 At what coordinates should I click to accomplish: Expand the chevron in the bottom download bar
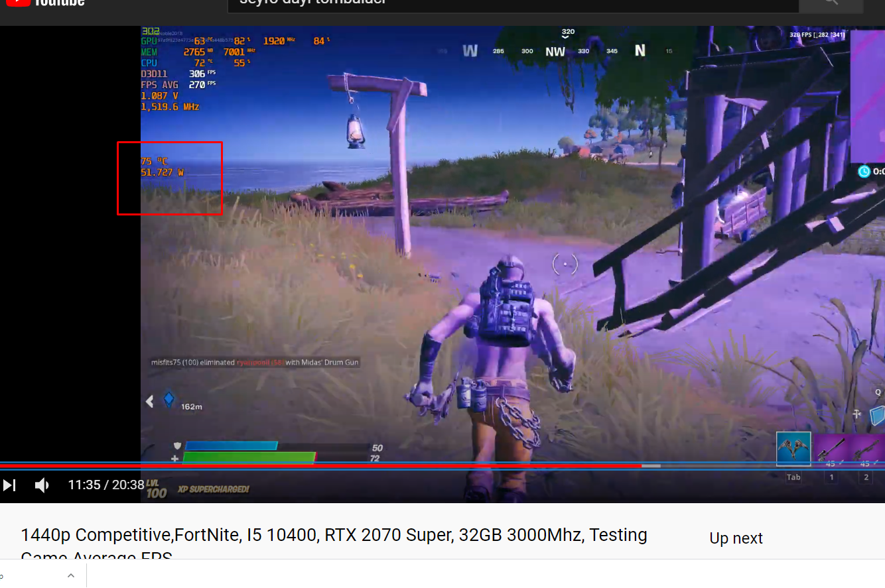[x=71, y=575]
